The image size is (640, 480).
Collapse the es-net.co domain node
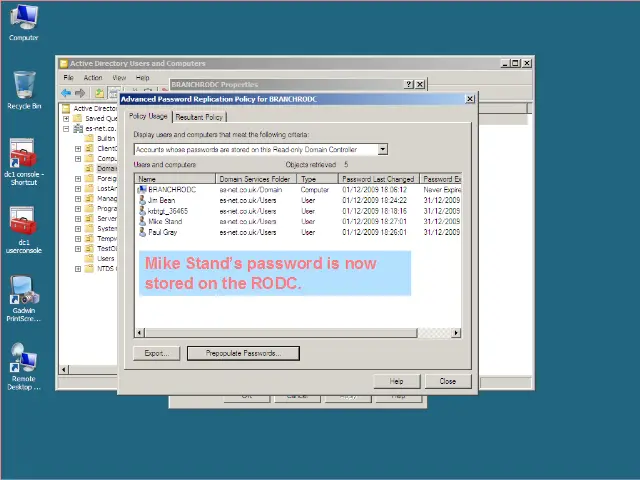66,129
